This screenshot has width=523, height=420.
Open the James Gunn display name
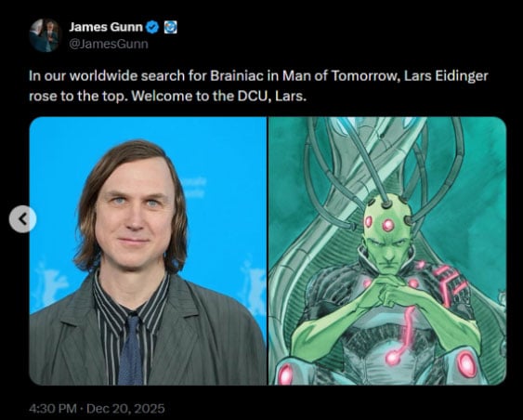pos(106,27)
